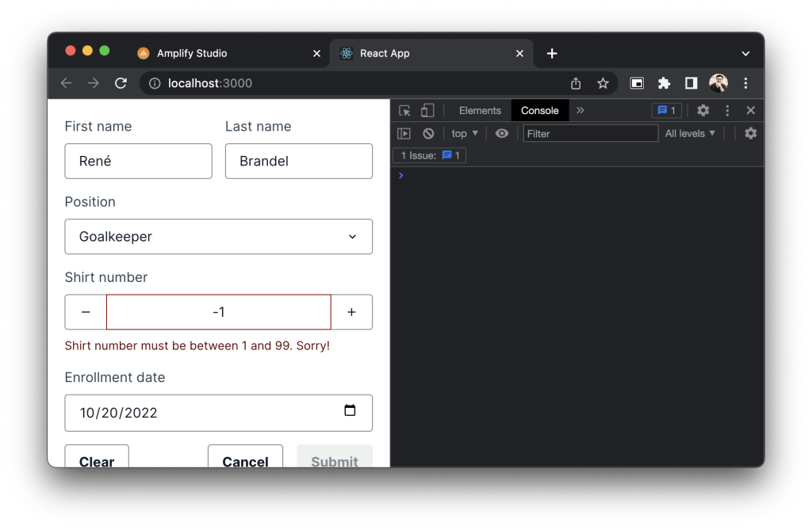Click the console Filter input field
This screenshot has width=812, height=530.
(591, 133)
